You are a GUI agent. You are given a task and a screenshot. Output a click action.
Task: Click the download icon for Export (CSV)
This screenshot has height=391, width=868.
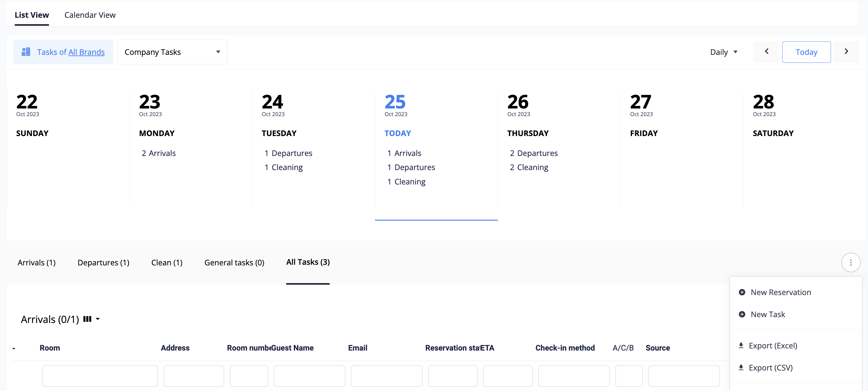(741, 367)
